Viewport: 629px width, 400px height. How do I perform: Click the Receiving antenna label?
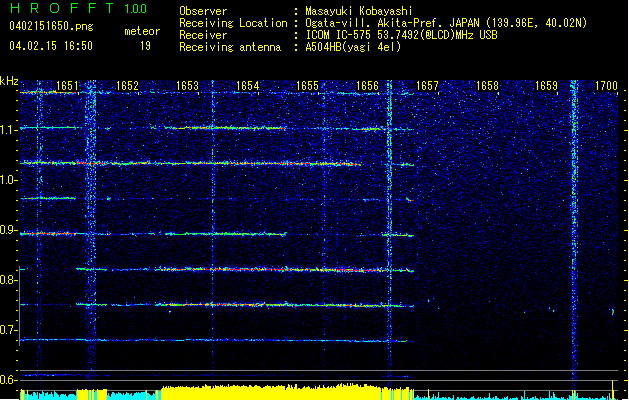230,47
